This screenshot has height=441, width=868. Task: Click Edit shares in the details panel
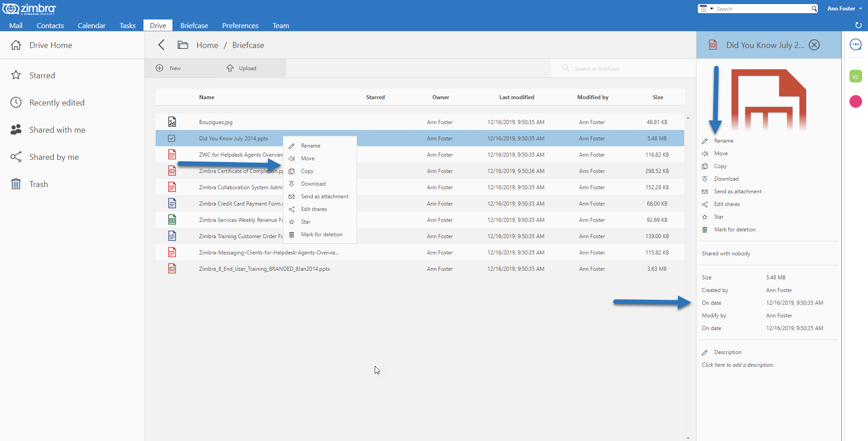click(x=727, y=204)
